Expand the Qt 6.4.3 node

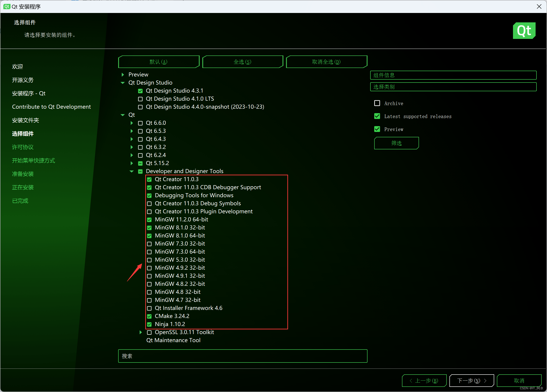pos(132,139)
